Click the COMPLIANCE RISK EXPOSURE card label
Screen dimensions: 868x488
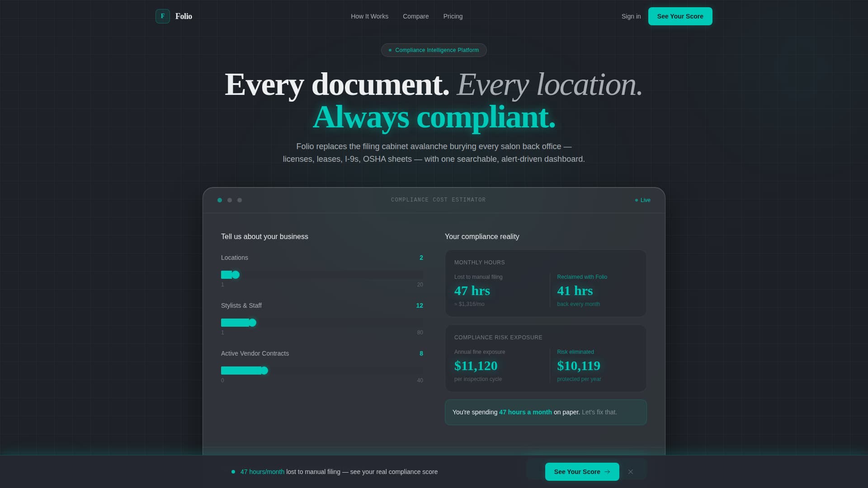498,338
